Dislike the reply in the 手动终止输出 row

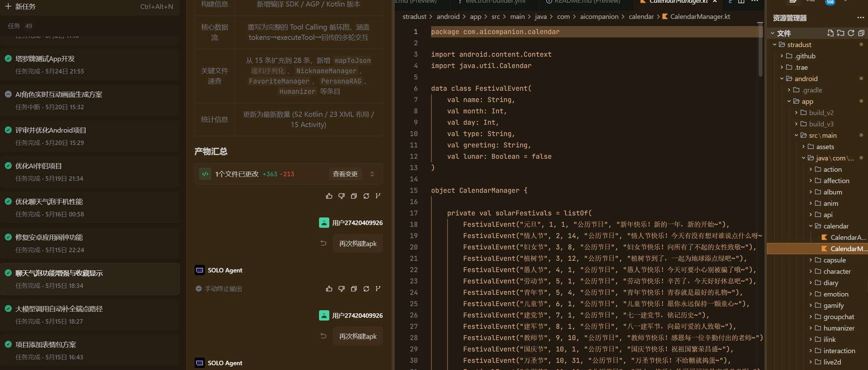(x=341, y=288)
